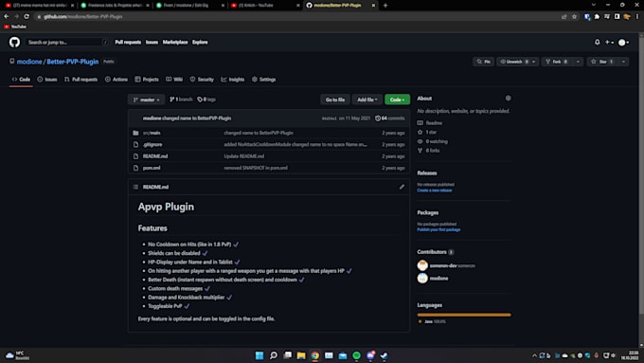Open Steam from the taskbar

click(x=384, y=355)
